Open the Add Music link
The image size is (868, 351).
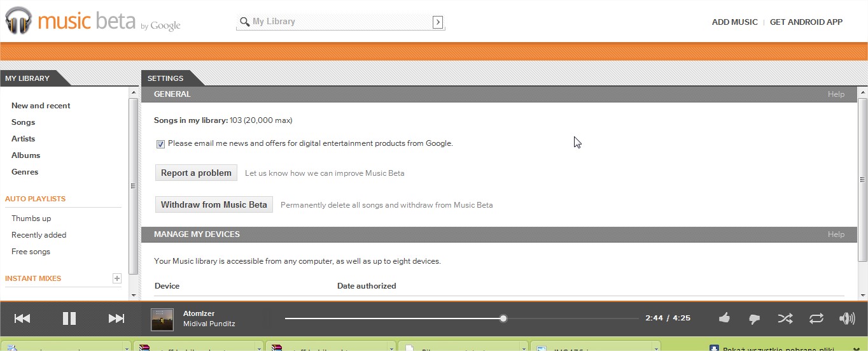pos(734,22)
